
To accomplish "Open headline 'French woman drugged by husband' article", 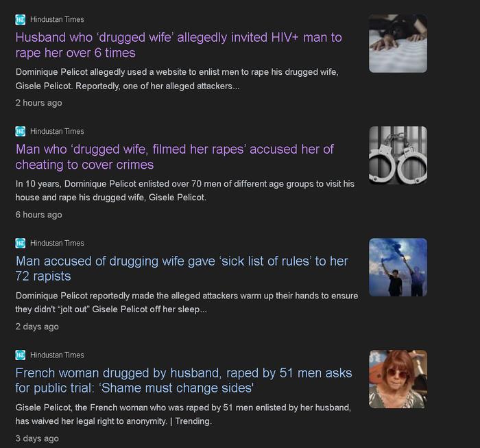I will coord(184,380).
